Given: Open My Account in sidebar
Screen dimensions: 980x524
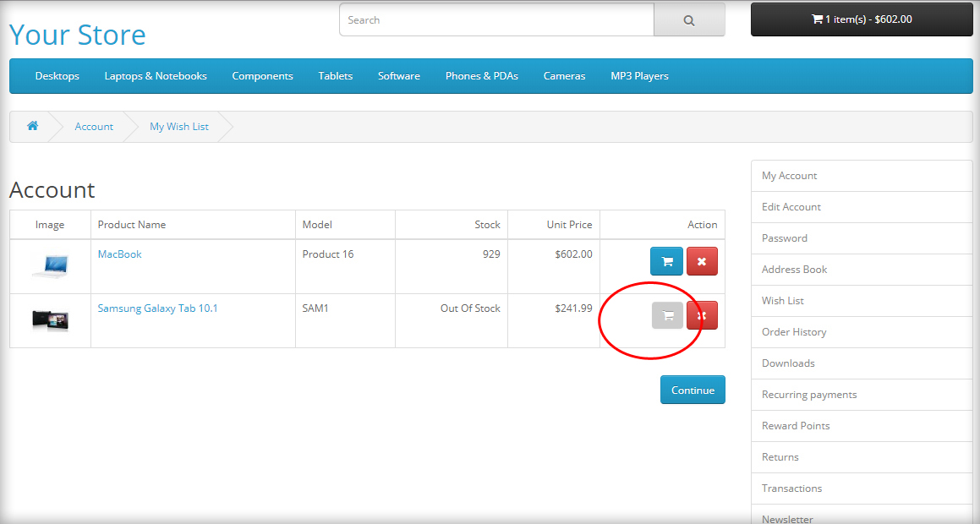Looking at the screenshot, I should pyautogui.click(x=862, y=176).
